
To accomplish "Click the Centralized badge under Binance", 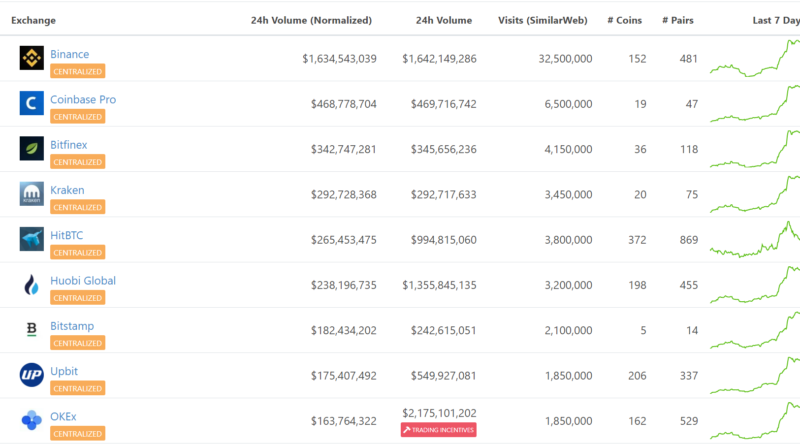I will [x=78, y=71].
